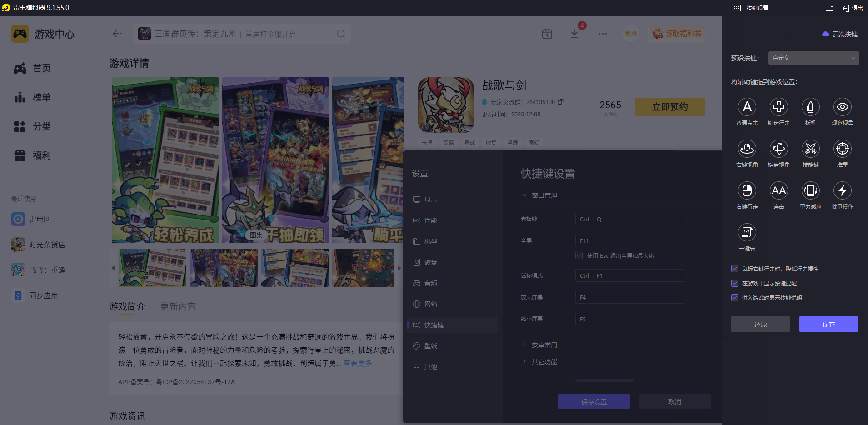Open the 机型 settings tab
Image resolution: width=868 pixels, height=425 pixels.
click(x=453, y=241)
